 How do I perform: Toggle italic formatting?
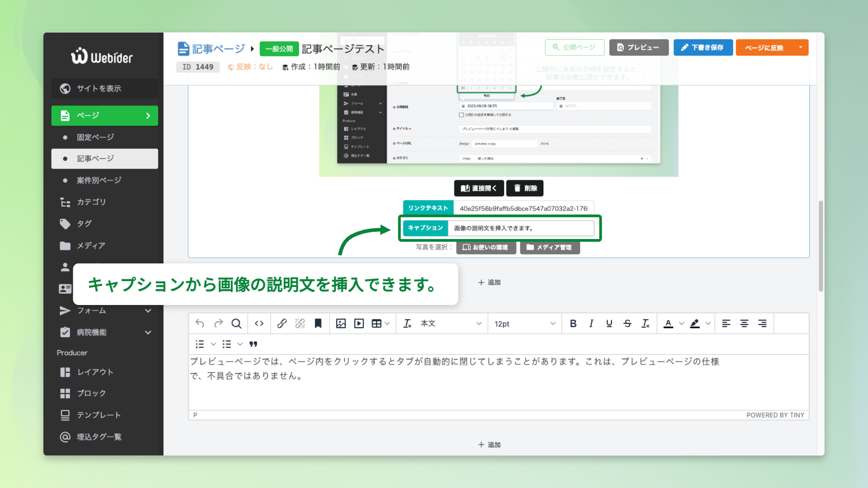coord(591,324)
